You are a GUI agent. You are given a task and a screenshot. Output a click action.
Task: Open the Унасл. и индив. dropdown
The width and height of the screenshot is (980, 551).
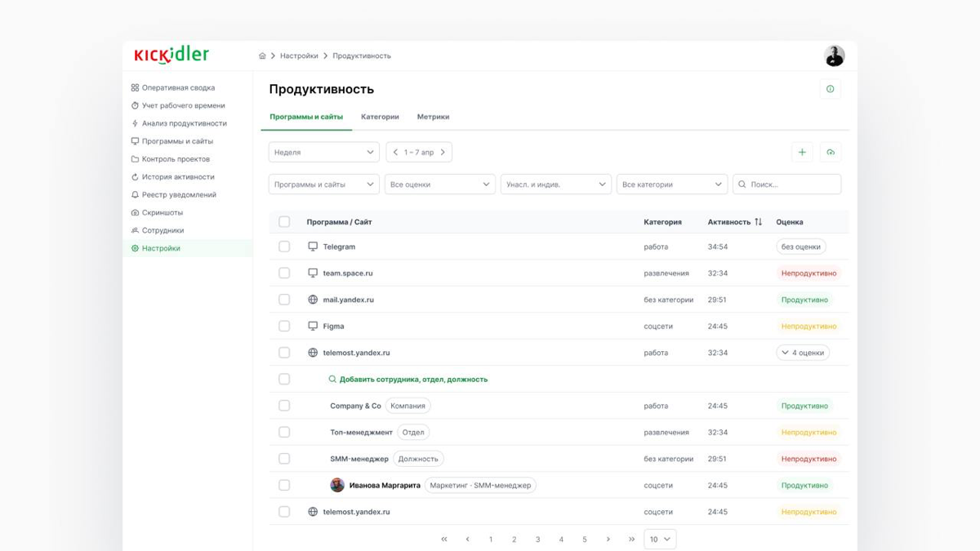pos(556,184)
